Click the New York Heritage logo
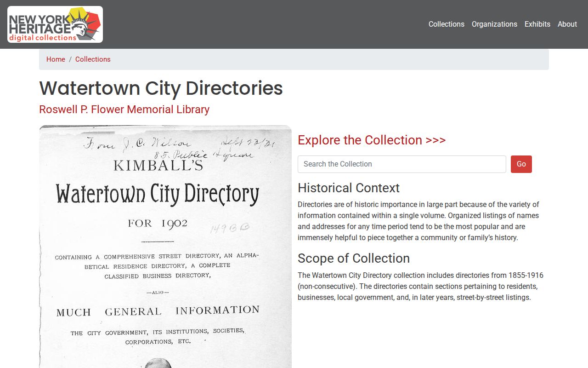The height and width of the screenshot is (368, 588). click(55, 24)
